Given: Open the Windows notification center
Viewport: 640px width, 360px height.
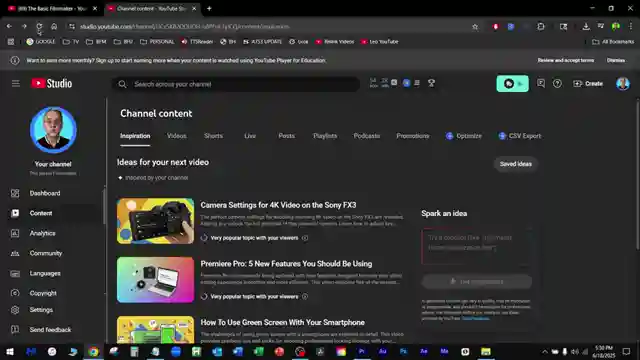Looking at the screenshot, I should coord(627,351).
